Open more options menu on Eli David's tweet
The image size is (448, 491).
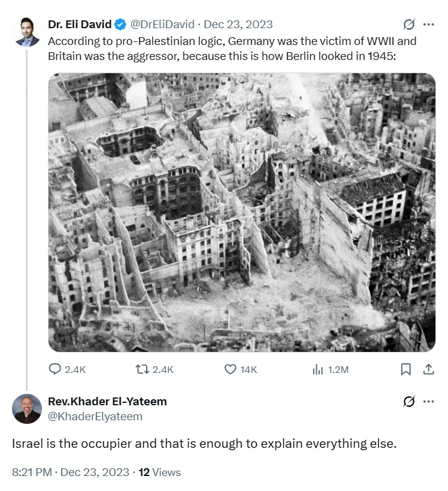(429, 25)
